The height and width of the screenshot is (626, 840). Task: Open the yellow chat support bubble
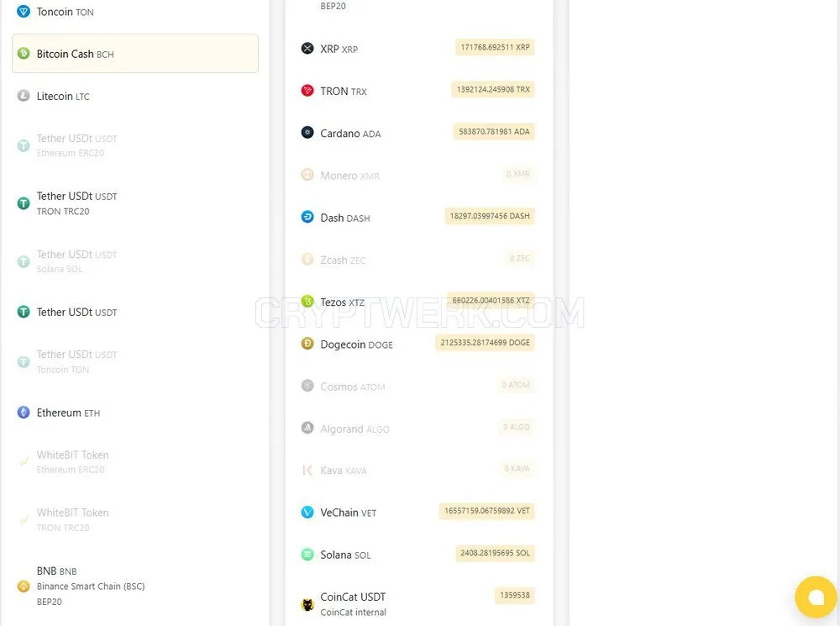(816, 597)
